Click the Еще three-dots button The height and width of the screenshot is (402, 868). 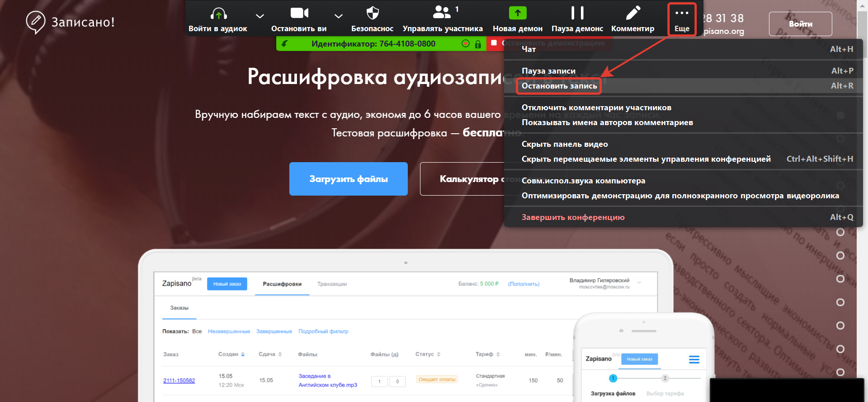coord(682,19)
